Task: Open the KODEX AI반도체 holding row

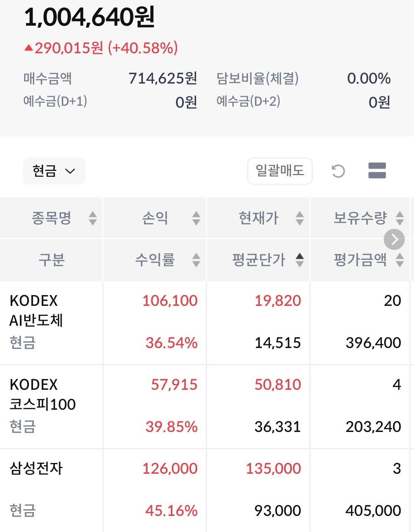Action: coord(36,311)
